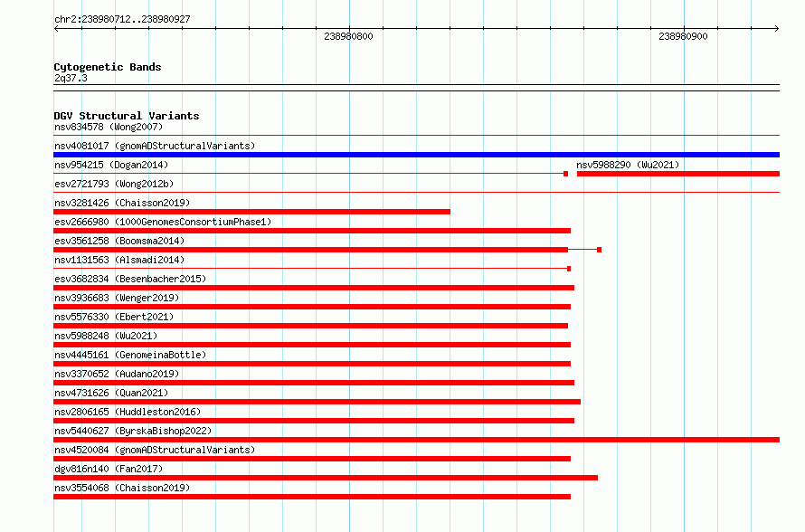
Task: Open variant esv2666980 (1000GenomesConsortiumPhase1)
Action: pyautogui.click(x=163, y=222)
